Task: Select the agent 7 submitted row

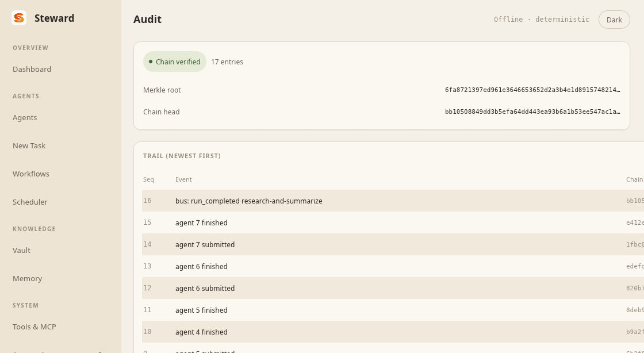Action: pos(393,244)
